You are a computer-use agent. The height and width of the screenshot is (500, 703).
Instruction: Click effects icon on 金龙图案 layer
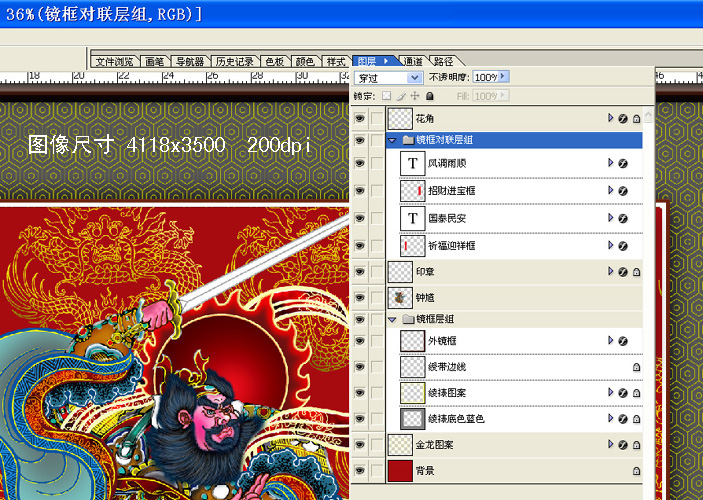coord(623,444)
